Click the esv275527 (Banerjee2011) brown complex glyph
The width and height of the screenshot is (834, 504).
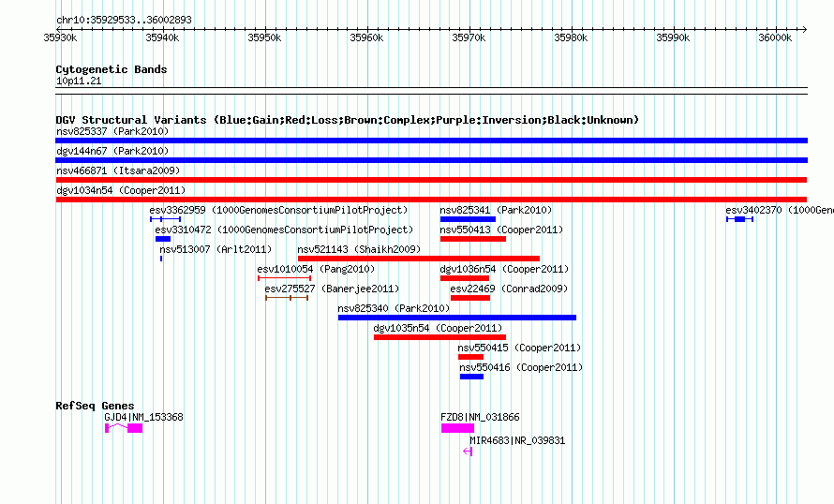tap(287, 298)
